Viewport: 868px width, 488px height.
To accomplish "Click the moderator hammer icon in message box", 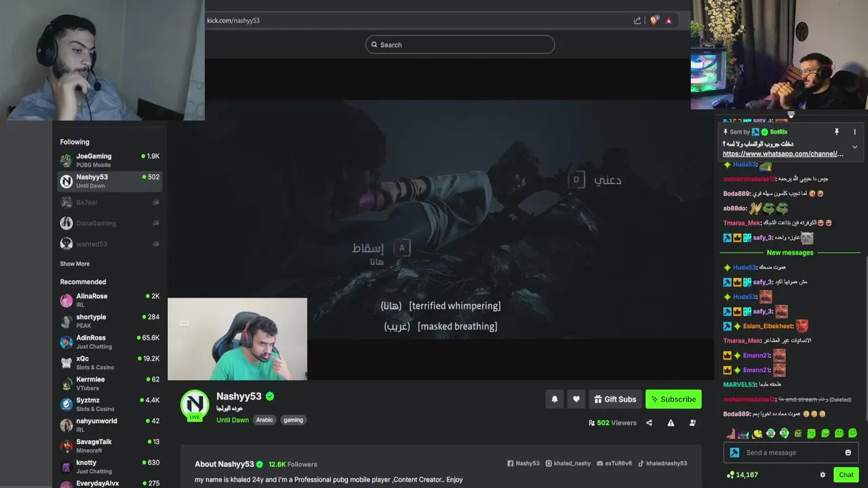I will (734, 453).
